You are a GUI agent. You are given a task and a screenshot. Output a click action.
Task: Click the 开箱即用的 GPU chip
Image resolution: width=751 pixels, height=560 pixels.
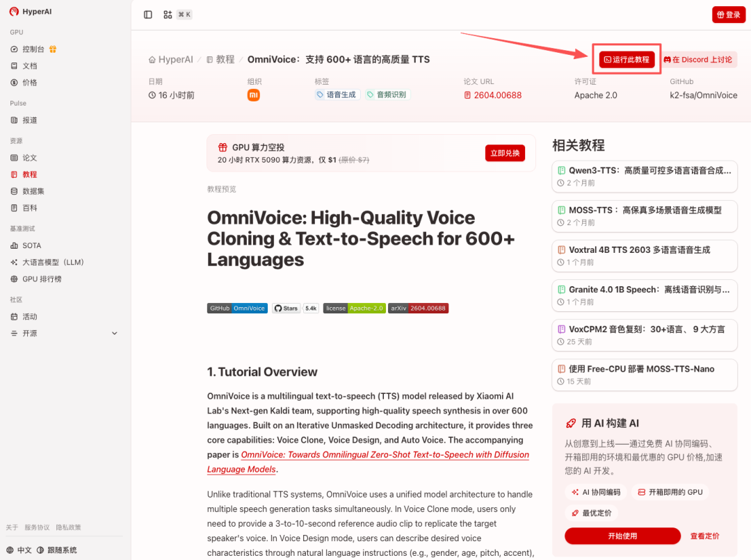(x=670, y=492)
